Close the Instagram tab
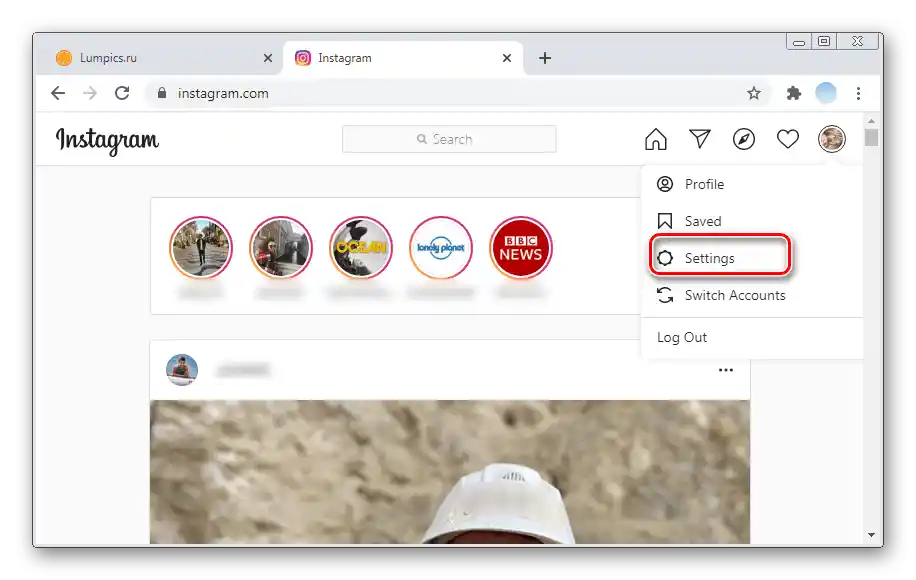 506,58
